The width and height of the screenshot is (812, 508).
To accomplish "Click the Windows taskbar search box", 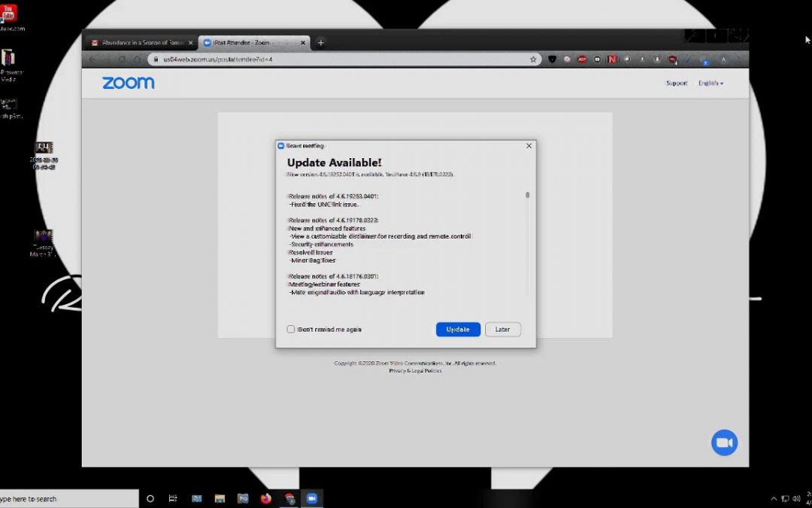I will coord(69,499).
